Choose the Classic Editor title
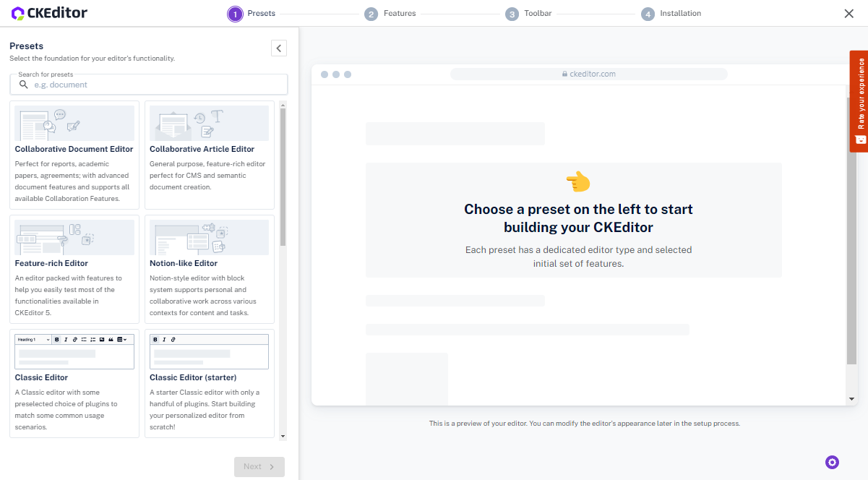The image size is (868, 480). (41, 377)
